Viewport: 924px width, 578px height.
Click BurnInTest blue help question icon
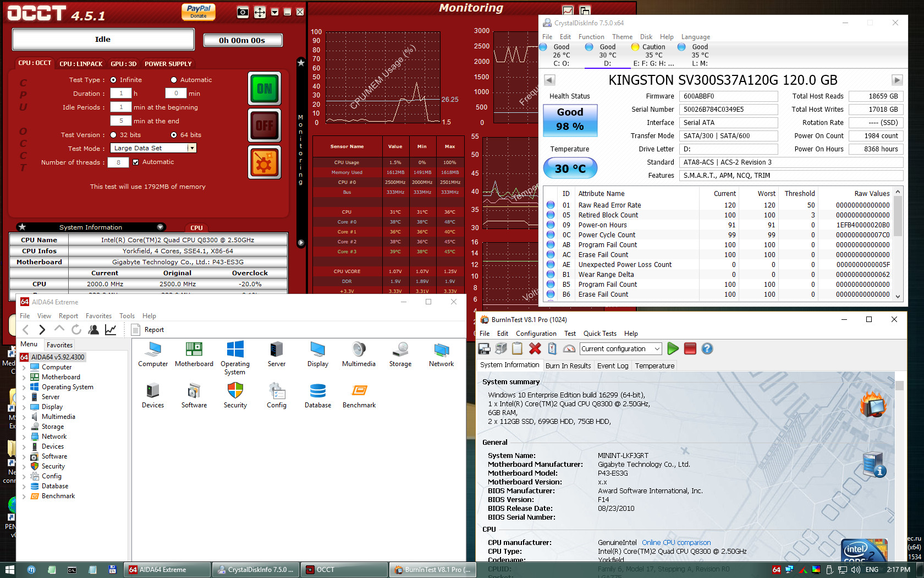[707, 348]
